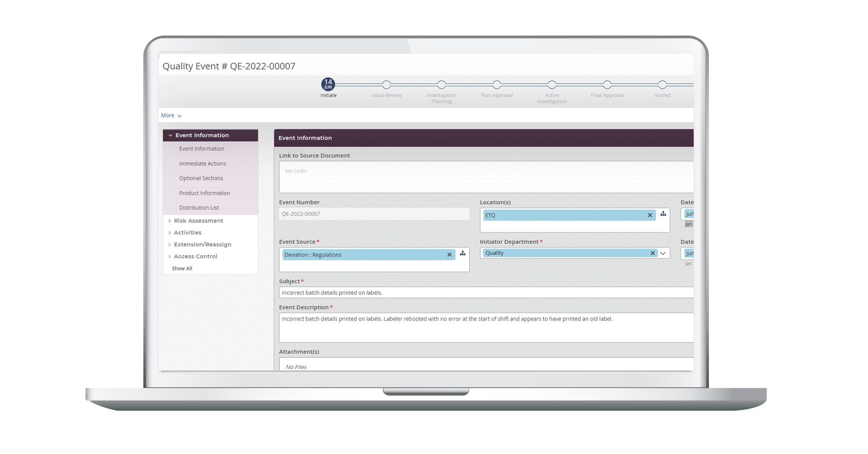Open the hierarchy picker beside Event Source
This screenshot has height=454, width=868.
463,254
